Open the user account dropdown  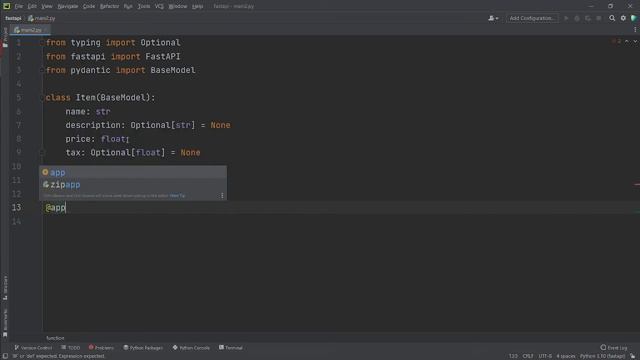click(493, 18)
